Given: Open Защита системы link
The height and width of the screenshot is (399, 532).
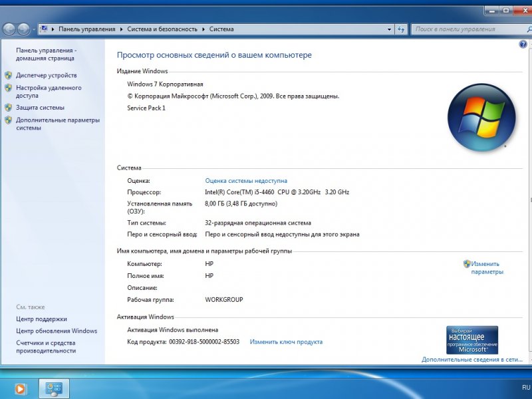Looking at the screenshot, I should [40, 108].
